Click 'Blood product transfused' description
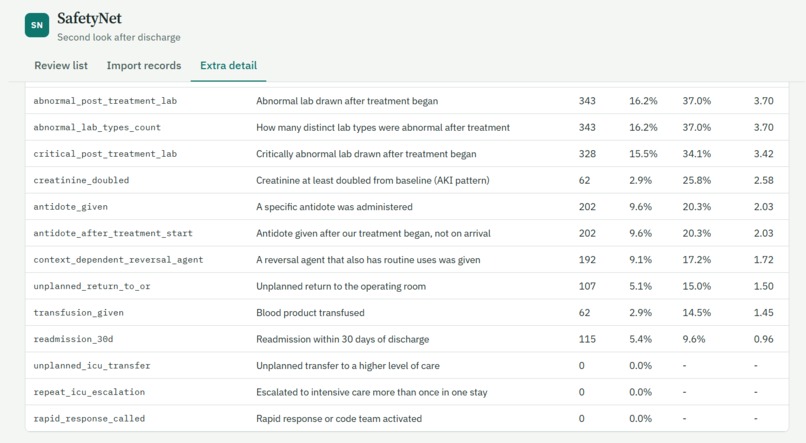 point(310,312)
